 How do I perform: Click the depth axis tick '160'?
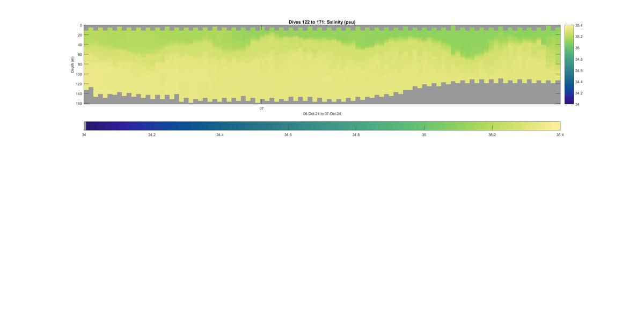[79, 103]
